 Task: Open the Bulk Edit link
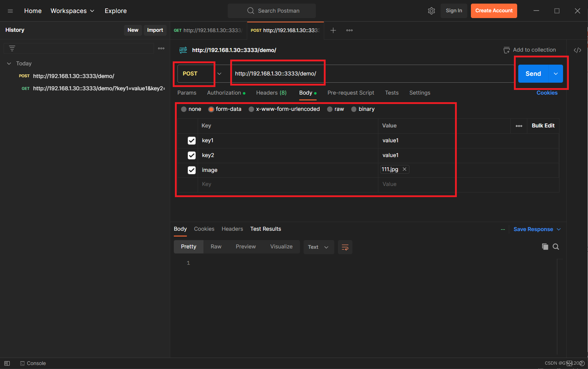coord(543,126)
